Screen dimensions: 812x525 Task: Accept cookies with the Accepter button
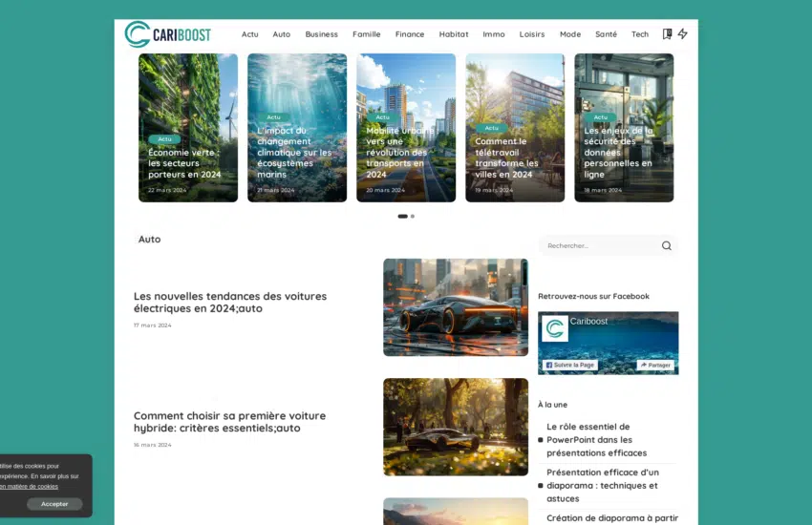coord(54,504)
